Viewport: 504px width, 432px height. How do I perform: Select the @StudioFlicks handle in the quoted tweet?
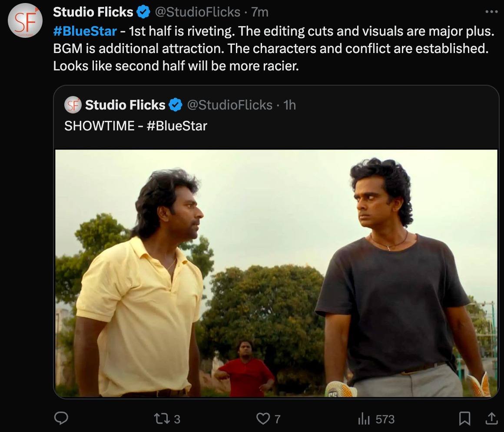point(229,105)
